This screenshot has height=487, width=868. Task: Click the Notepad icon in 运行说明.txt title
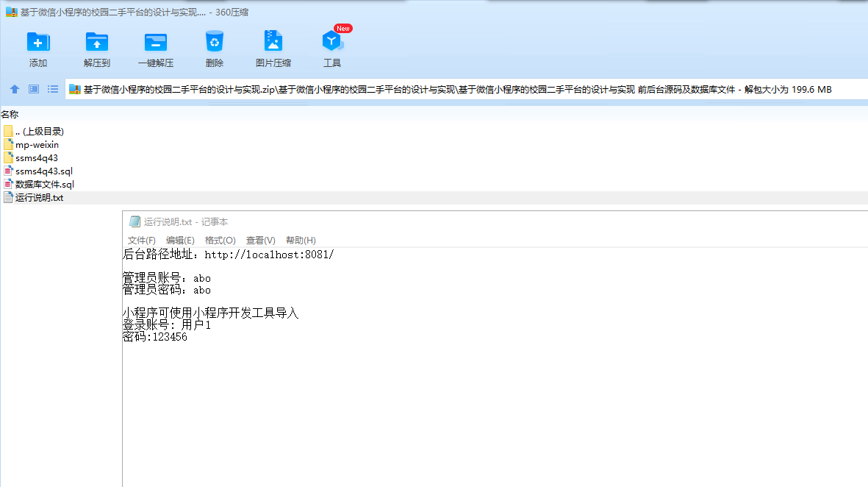[134, 221]
